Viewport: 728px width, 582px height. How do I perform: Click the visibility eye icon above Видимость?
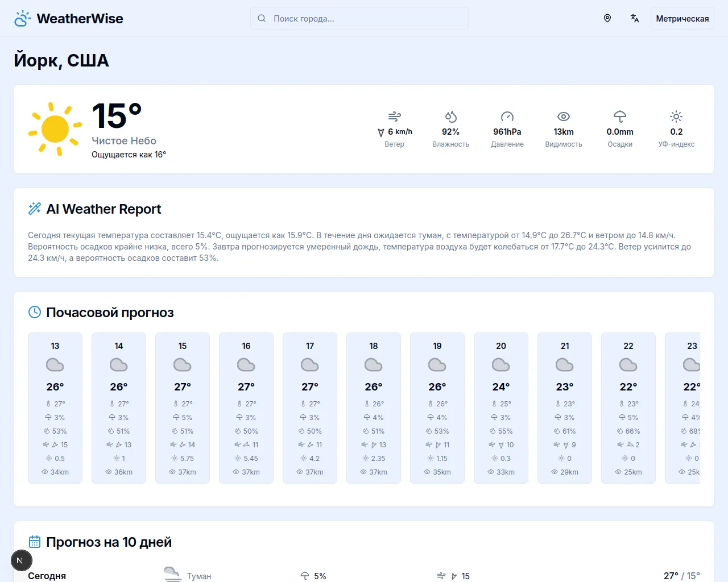coord(563,117)
